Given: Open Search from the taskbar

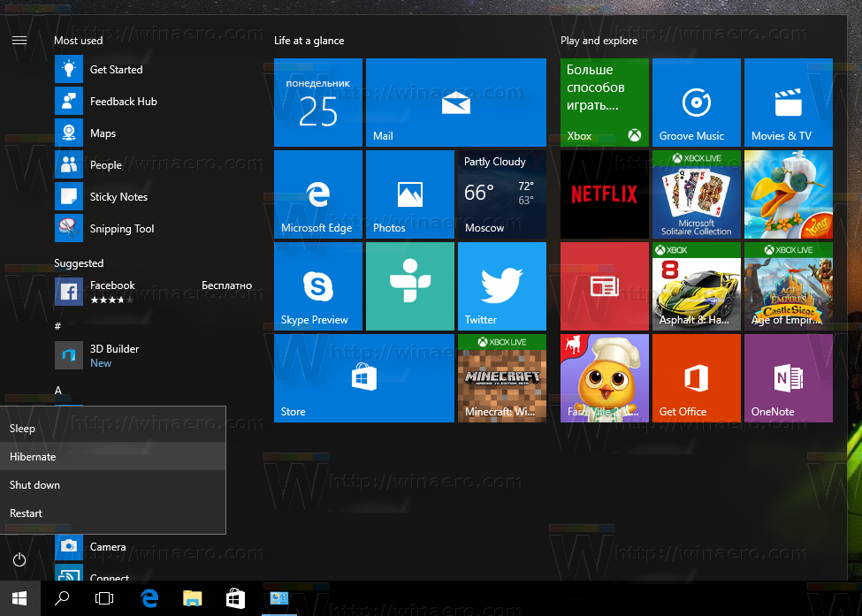Looking at the screenshot, I should point(62,598).
